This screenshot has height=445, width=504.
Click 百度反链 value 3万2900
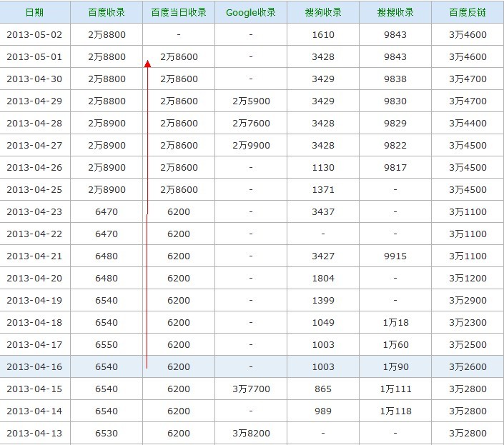click(x=468, y=300)
